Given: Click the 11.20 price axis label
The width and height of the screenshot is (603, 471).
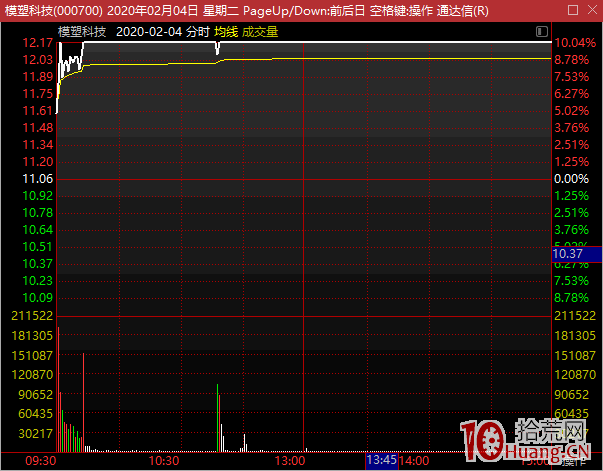Looking at the screenshot, I should (x=38, y=161).
